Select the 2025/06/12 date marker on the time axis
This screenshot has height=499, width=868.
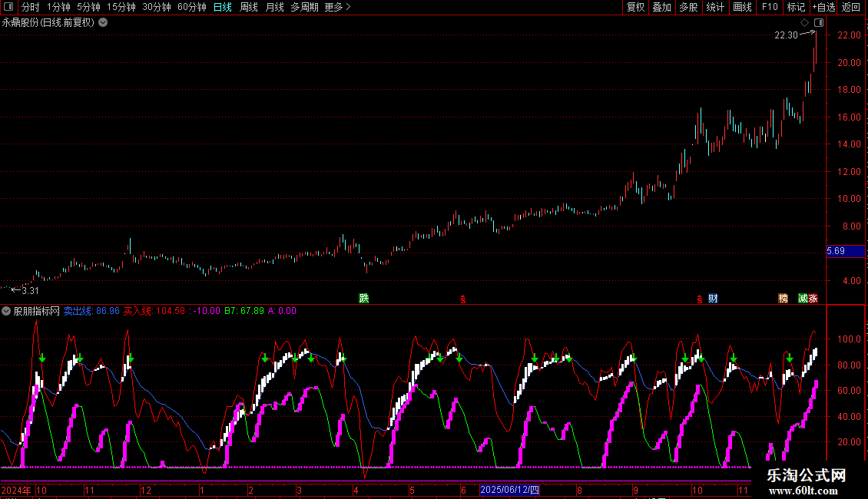[509, 490]
